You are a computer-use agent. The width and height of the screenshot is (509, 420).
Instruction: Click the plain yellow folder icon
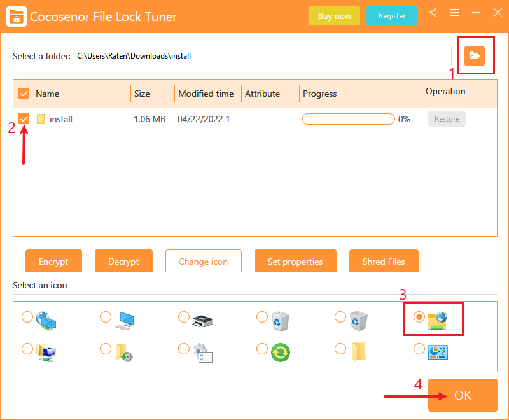coord(359,352)
